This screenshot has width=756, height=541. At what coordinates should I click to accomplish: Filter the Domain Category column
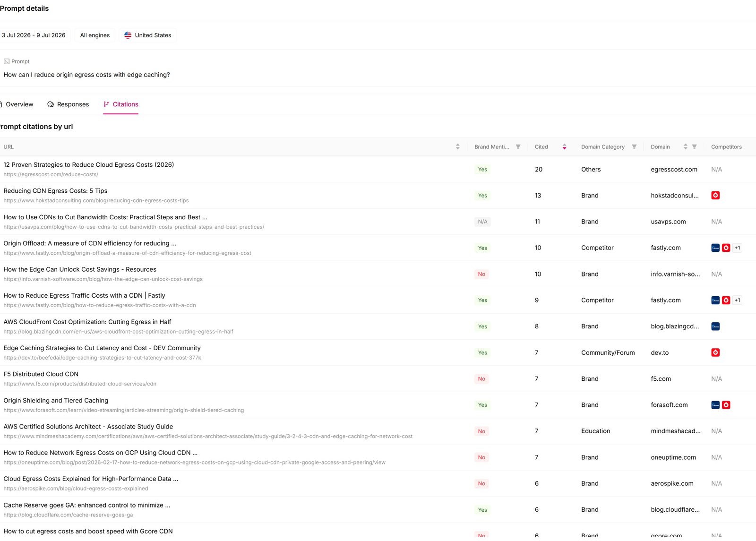point(634,147)
